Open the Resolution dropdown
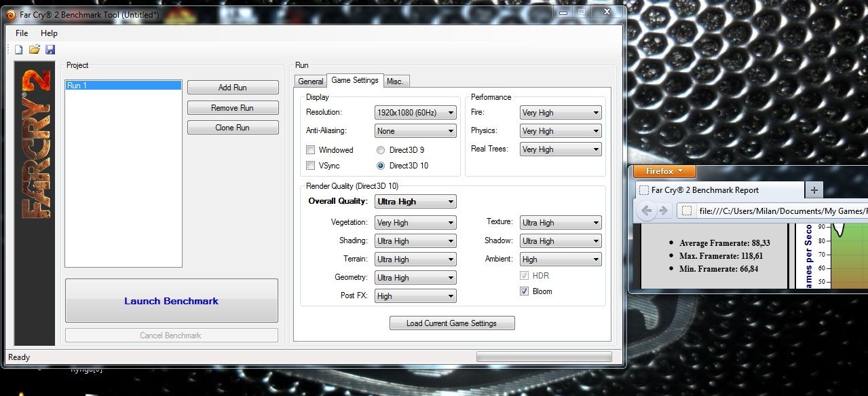 coord(415,113)
